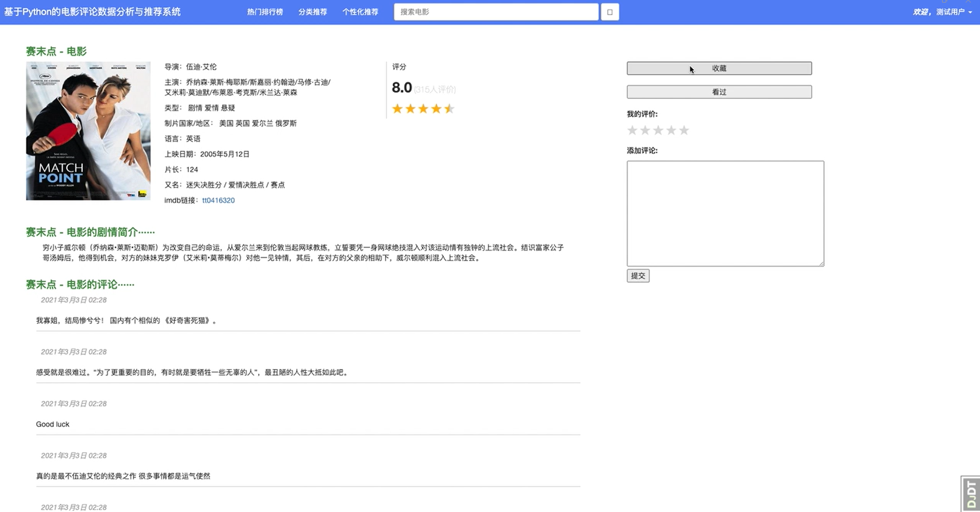This screenshot has width=980, height=512.
Task: Click the runtime value 124
Action: [x=192, y=170]
